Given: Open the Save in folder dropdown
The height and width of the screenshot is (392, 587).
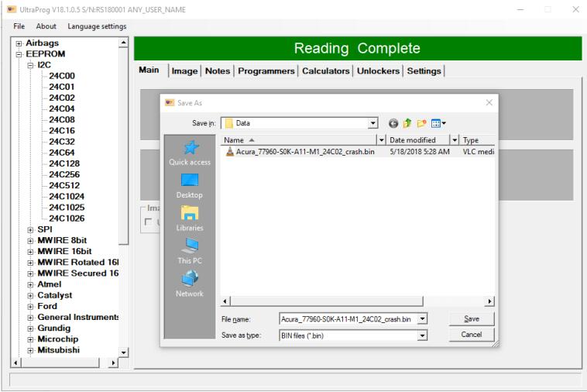Looking at the screenshot, I should click(x=372, y=123).
